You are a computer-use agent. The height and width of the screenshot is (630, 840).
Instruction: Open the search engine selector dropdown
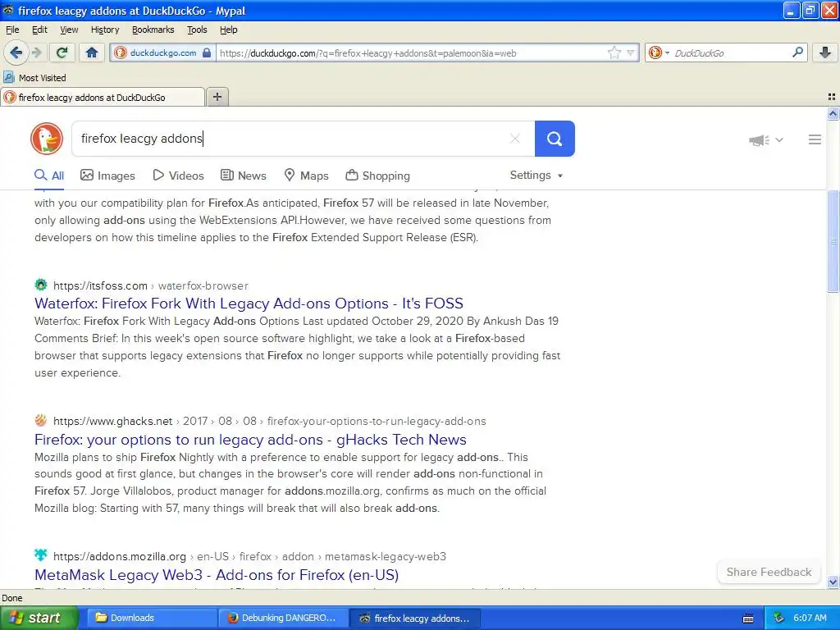(659, 52)
